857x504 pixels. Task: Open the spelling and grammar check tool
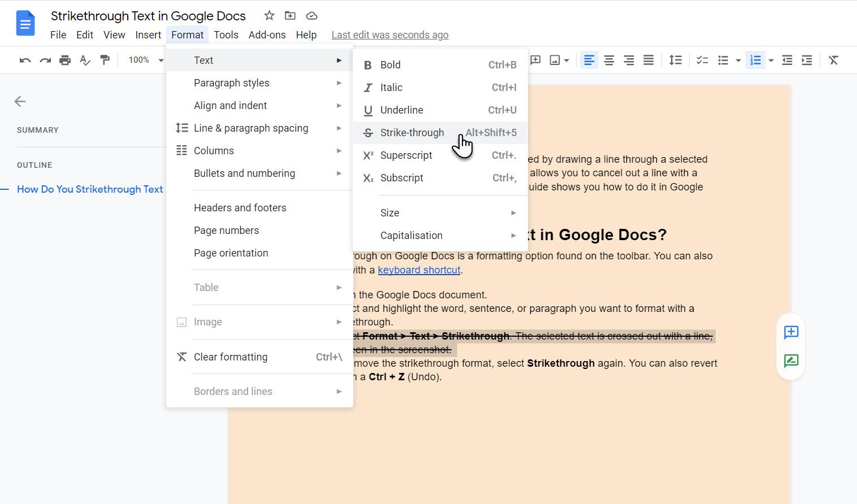click(85, 59)
